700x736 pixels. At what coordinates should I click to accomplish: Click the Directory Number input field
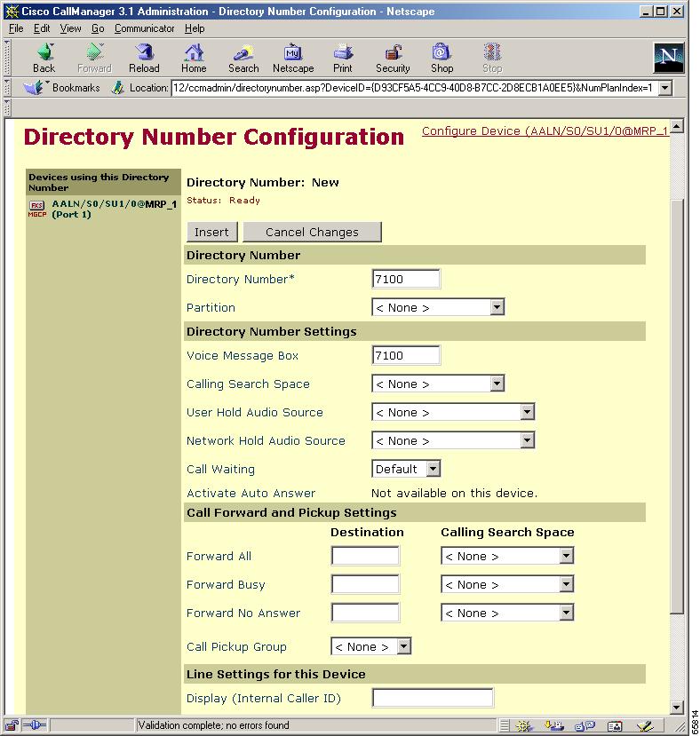coord(406,280)
